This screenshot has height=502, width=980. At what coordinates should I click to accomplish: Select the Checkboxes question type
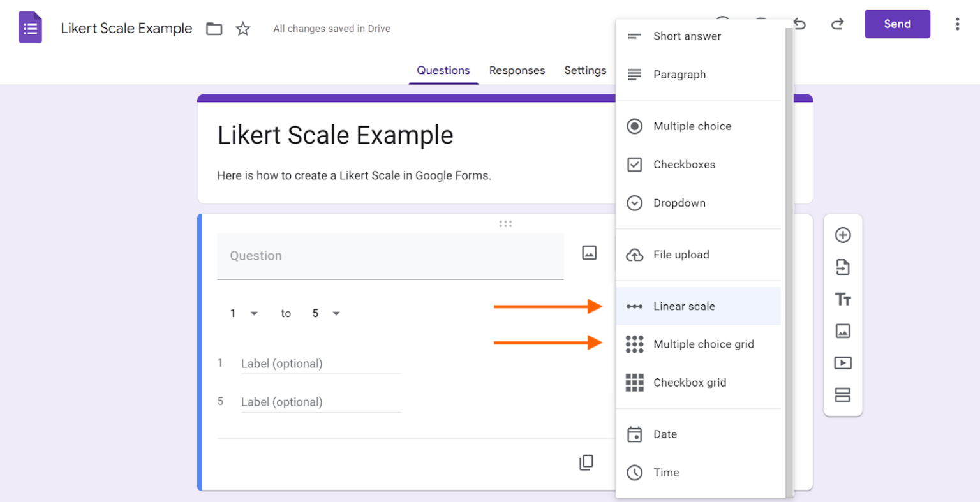(684, 165)
